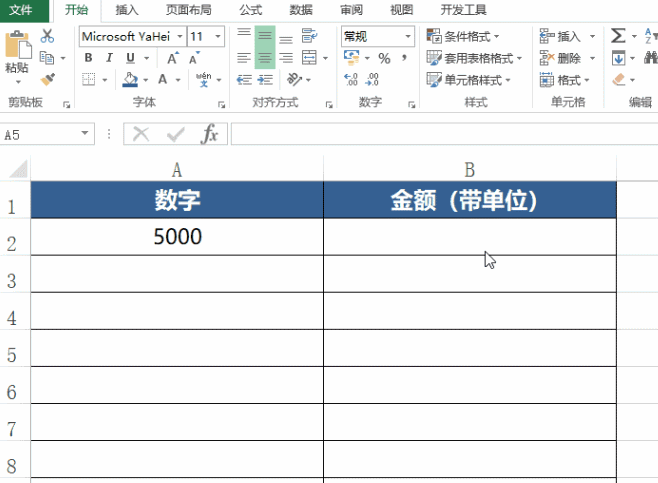Toggle italic formatting
Image resolution: width=658 pixels, height=483 pixels.
110,57
